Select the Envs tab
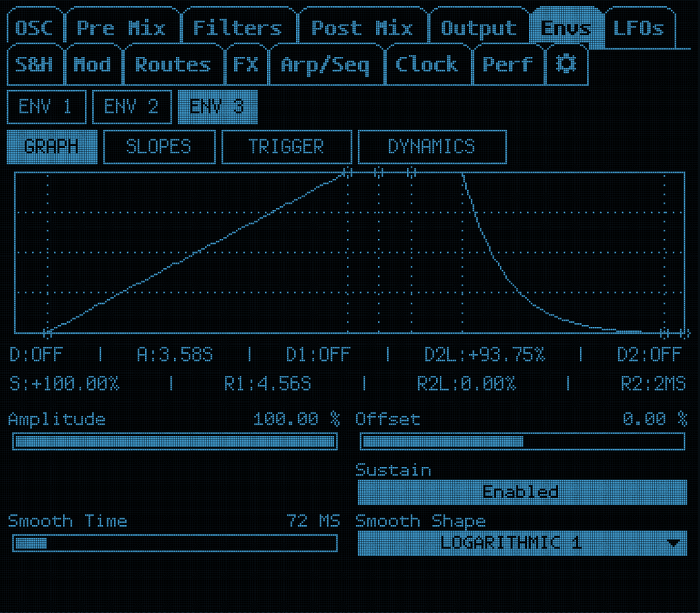700x613 pixels. (566, 28)
